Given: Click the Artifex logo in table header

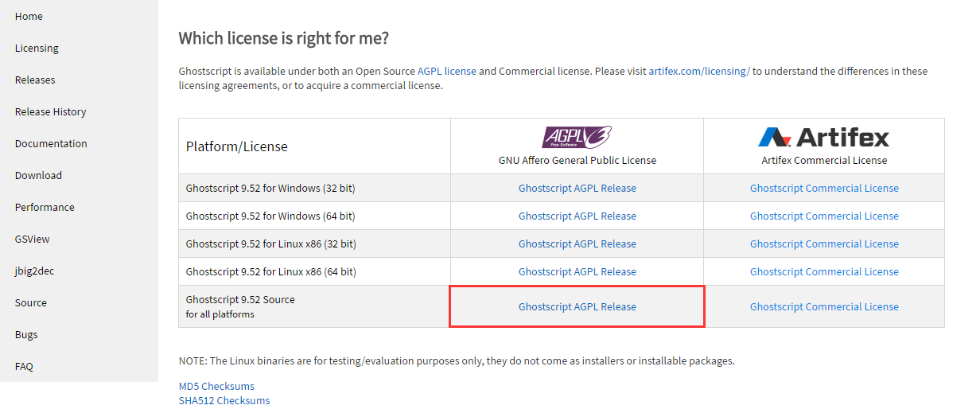Looking at the screenshot, I should pyautogui.click(x=824, y=137).
